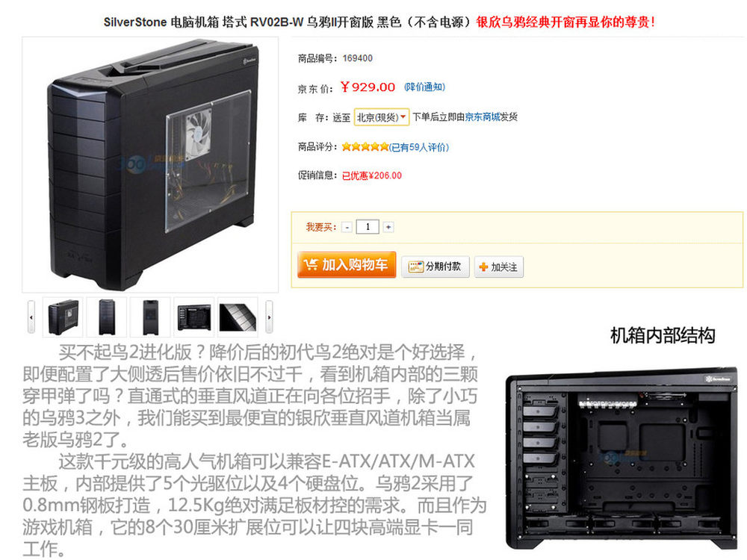Click the orange 加入购物车 add-to-cart button
This screenshot has width=747, height=560.
[347, 264]
